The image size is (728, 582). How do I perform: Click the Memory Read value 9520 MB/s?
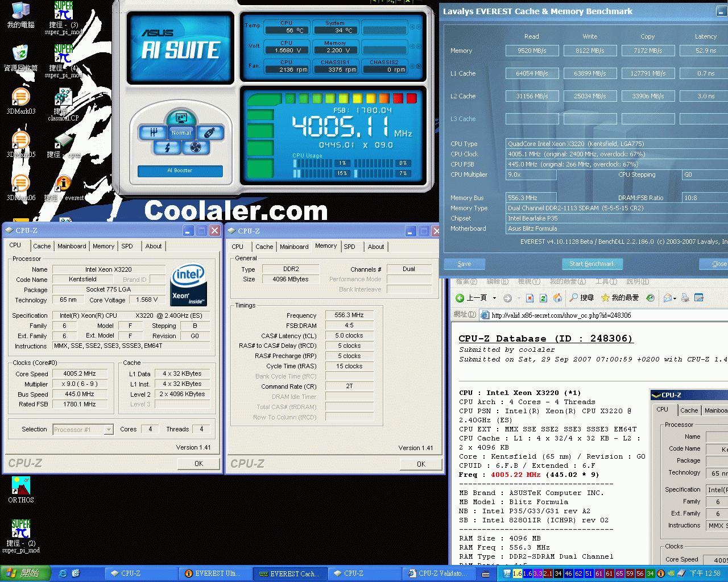coord(532,51)
